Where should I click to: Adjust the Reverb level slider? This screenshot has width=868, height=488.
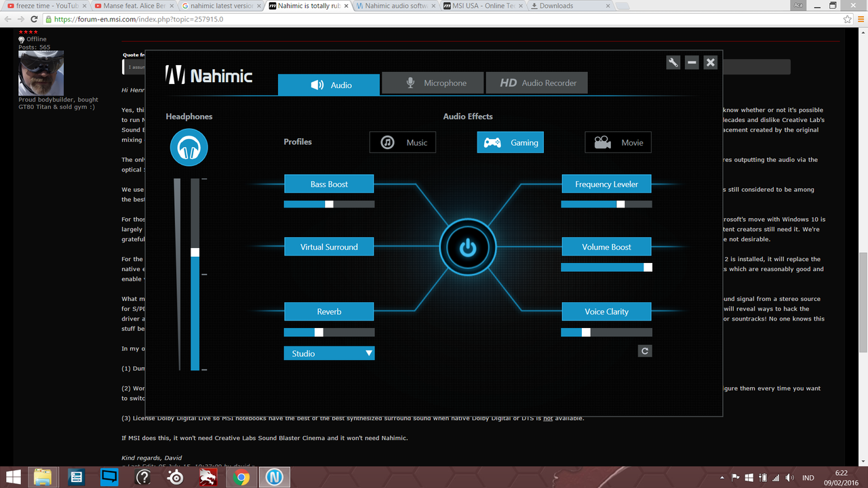tap(329, 332)
